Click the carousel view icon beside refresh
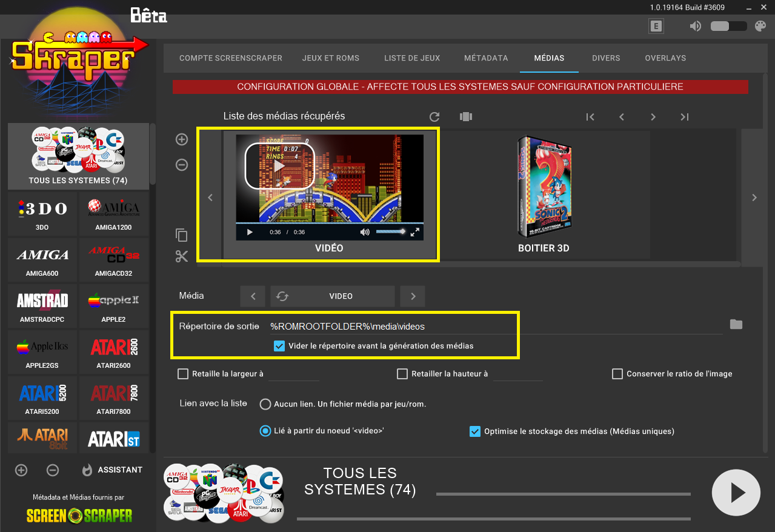This screenshot has height=532, width=775. point(465,116)
